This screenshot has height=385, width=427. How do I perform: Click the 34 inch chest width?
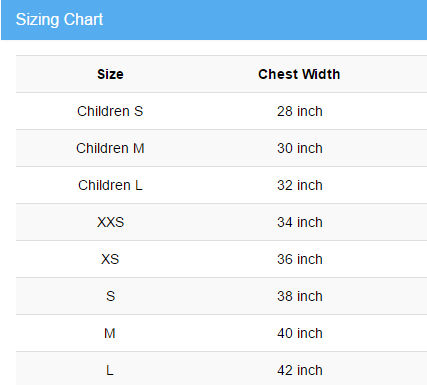tap(300, 222)
